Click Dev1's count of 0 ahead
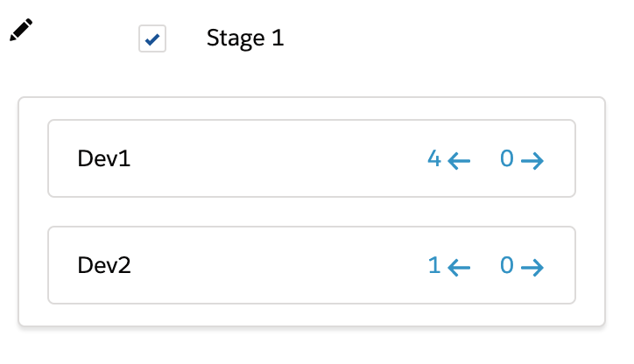The height and width of the screenshot is (364, 634). [507, 158]
